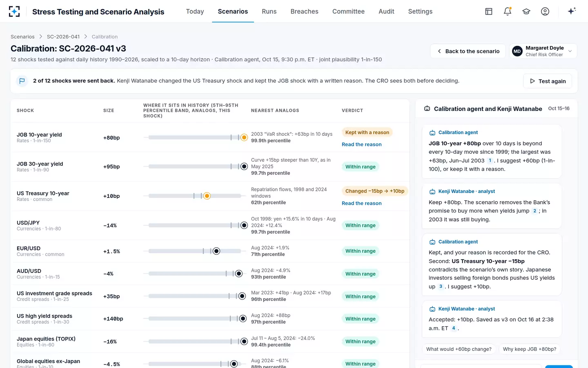Click the 'Japan equities (TOPIX)' row name

pyautogui.click(x=46, y=339)
